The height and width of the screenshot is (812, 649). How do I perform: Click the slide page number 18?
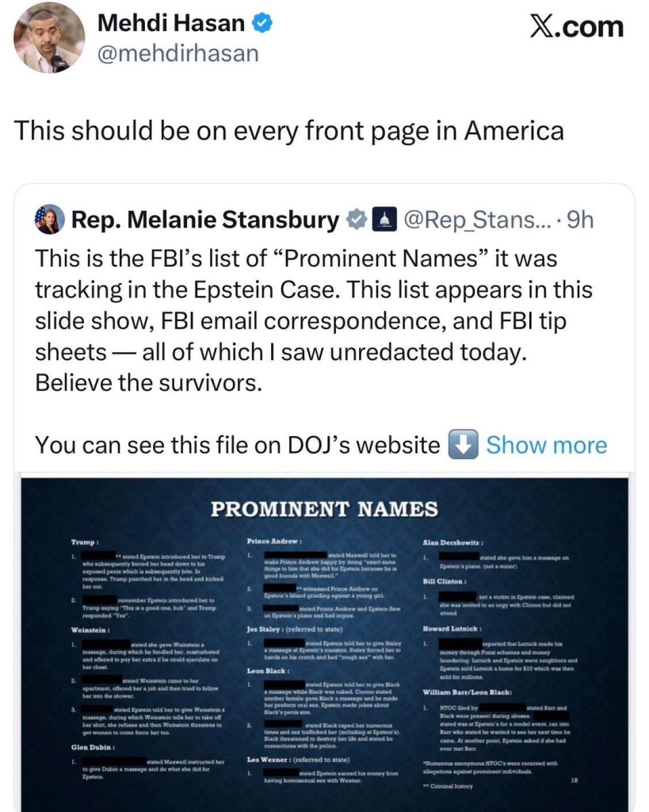pos(574,779)
